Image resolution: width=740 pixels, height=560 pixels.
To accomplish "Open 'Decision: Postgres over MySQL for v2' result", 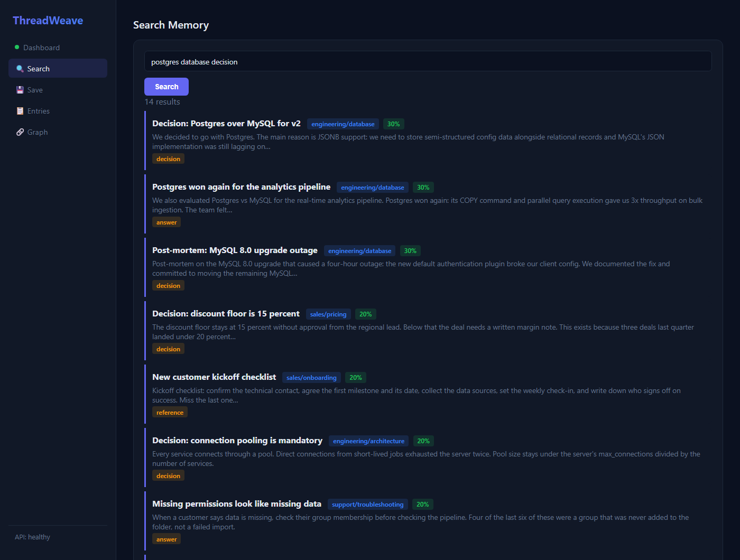I will [x=226, y=124].
